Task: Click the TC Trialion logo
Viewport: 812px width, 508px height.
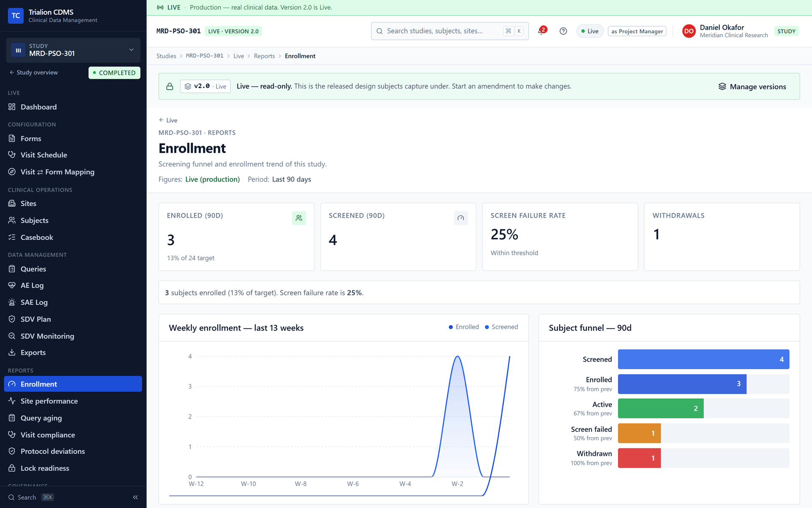Action: [16, 16]
